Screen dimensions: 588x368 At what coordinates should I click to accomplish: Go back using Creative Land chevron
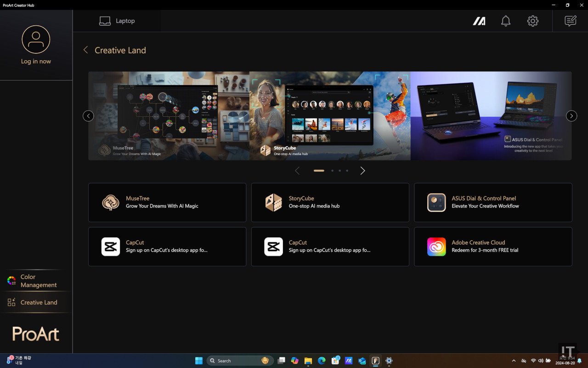click(85, 50)
